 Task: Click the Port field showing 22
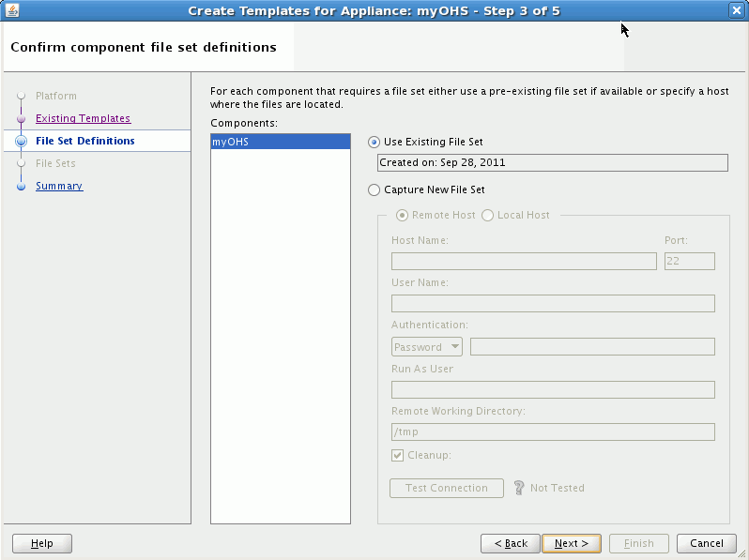tap(689, 261)
